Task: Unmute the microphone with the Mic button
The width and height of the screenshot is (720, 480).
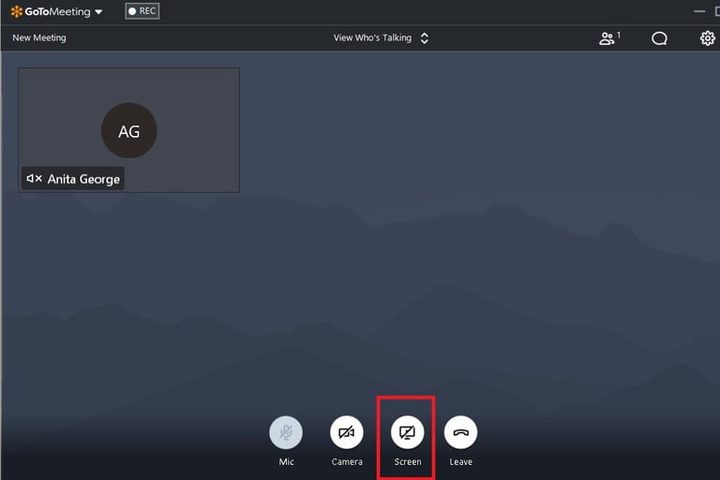Action: coord(285,432)
